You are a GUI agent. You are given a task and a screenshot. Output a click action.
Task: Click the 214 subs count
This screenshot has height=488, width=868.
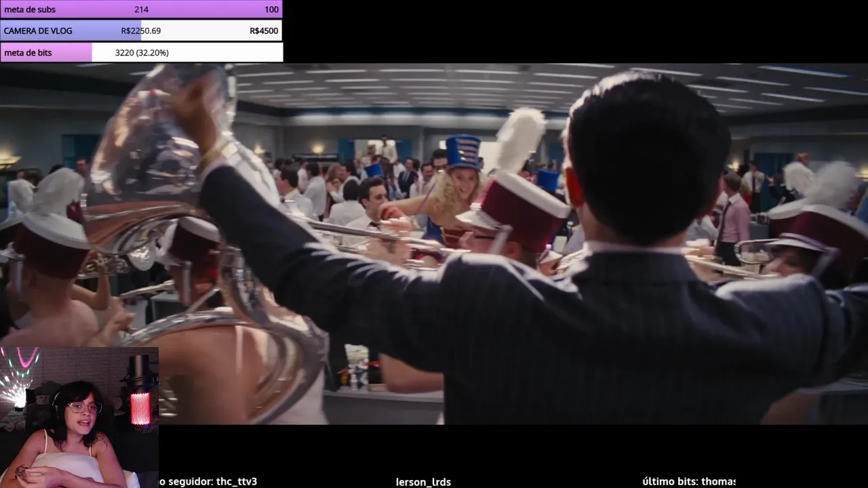141,9
